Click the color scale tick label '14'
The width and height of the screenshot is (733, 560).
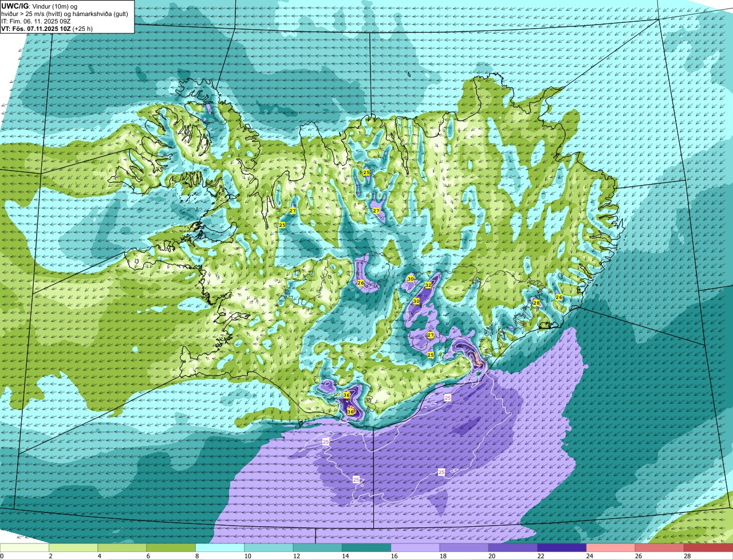[344, 556]
